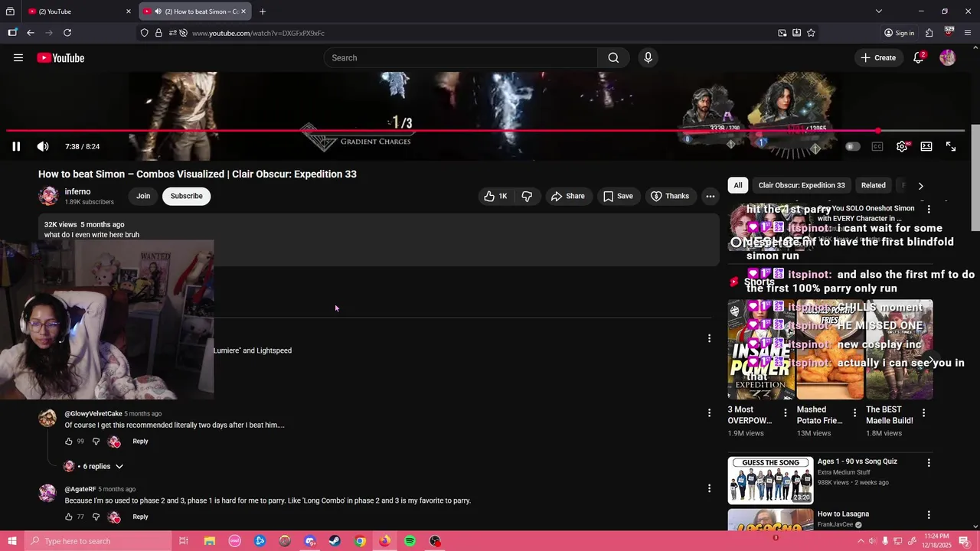Share the video
This screenshot has height=551, width=980.
tap(567, 196)
